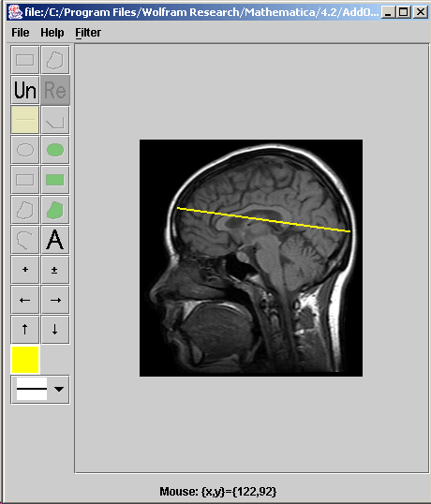Click the down arrow button
Viewport: 431px width, 504px height.
(55, 330)
